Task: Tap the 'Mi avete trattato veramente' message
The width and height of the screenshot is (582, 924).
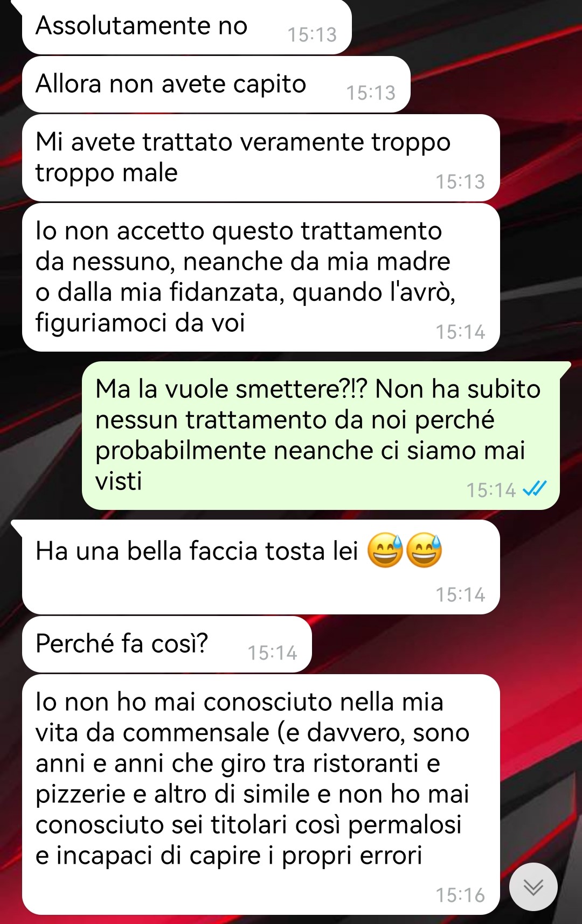Action: pos(261,158)
